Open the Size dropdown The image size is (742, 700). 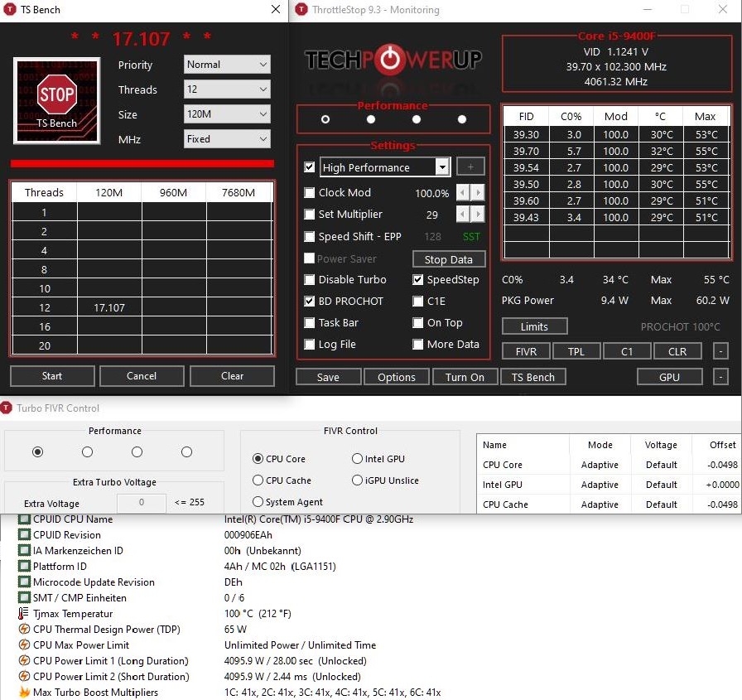click(x=227, y=114)
